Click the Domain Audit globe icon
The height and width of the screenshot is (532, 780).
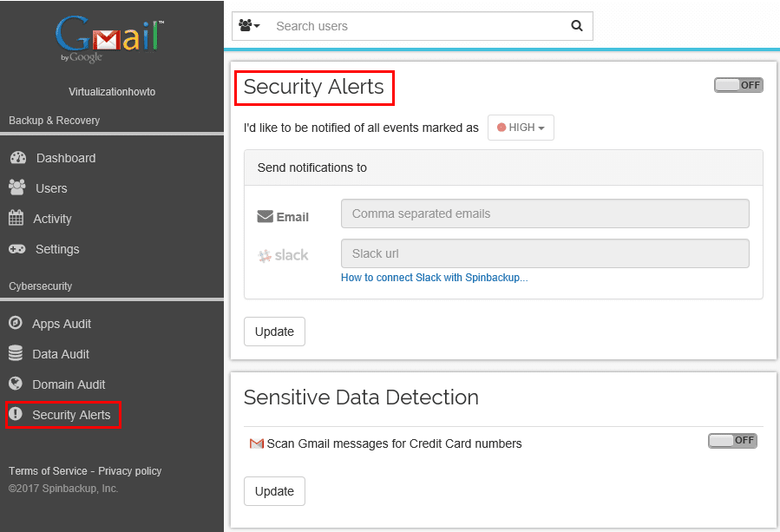click(15, 384)
